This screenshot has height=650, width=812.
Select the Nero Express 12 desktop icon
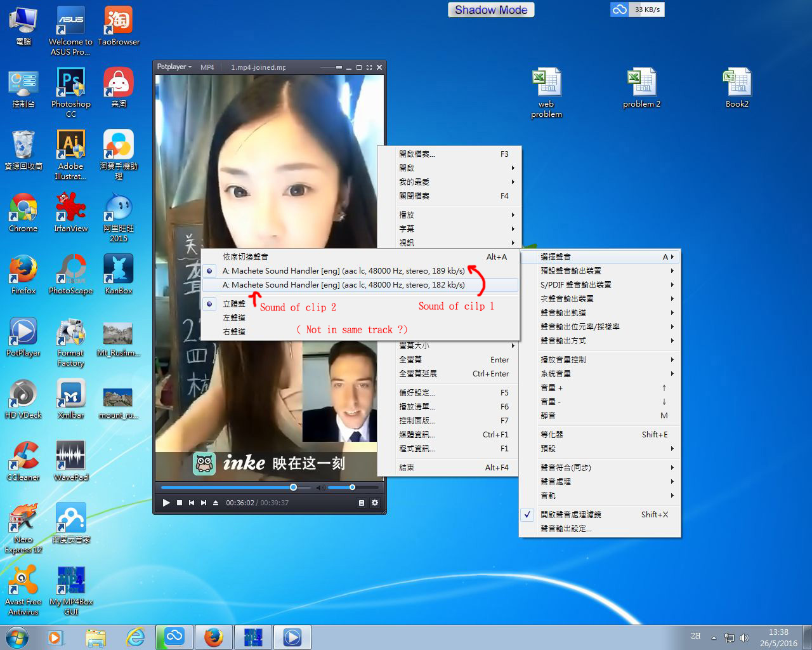pyautogui.click(x=23, y=528)
